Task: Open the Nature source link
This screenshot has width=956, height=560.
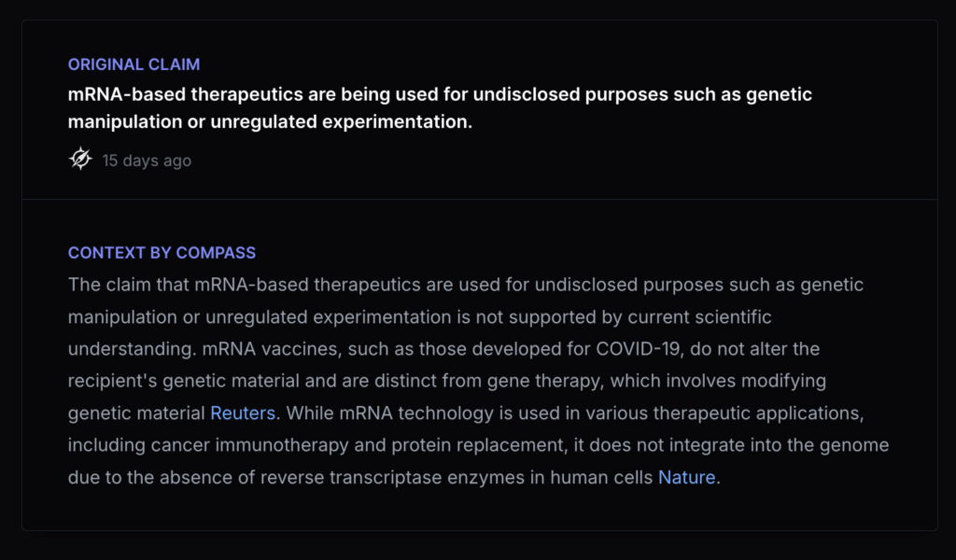Action: point(686,477)
